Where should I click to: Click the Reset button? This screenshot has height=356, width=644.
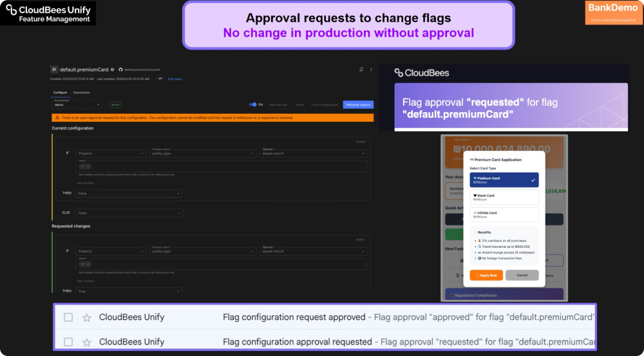tap(300, 105)
